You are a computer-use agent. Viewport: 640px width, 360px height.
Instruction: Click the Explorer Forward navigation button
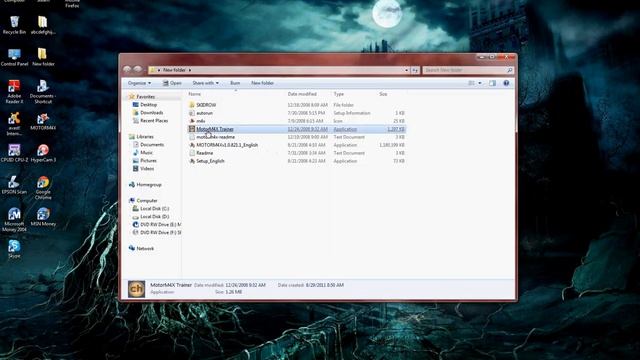pos(138,70)
